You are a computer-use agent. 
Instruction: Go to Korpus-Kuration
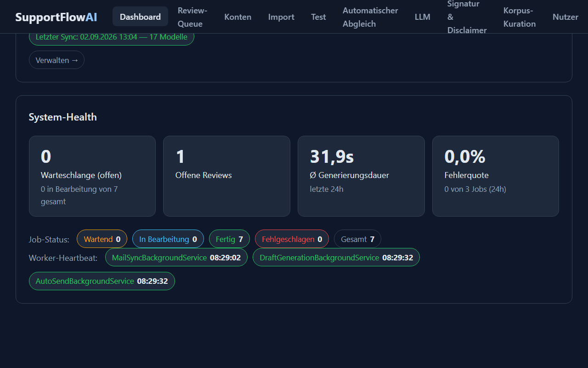(x=520, y=17)
